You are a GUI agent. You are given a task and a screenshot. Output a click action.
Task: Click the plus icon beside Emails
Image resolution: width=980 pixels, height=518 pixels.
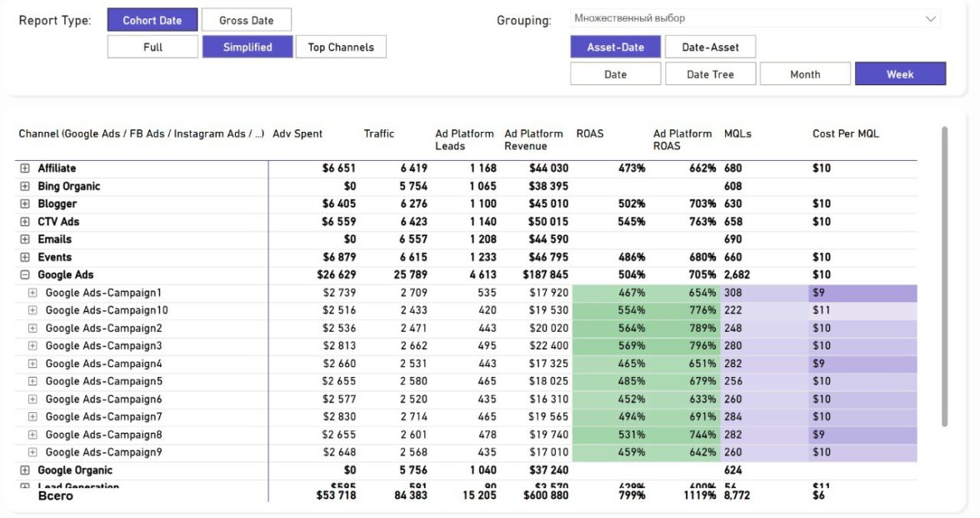click(x=25, y=239)
